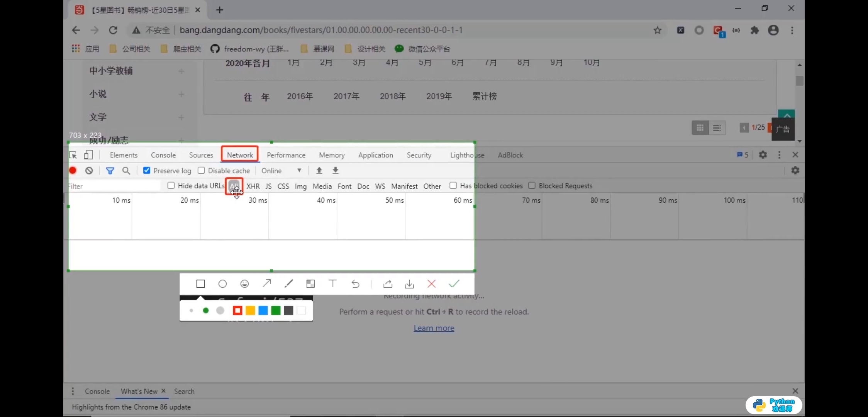Undo the last annotation
Viewport: 868px width, 417px height.
pos(355,284)
